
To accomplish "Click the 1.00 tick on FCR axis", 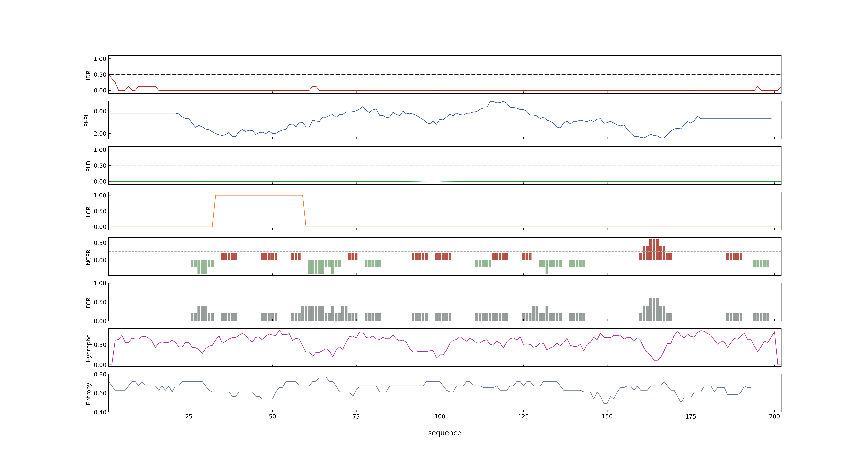I will click(100, 283).
